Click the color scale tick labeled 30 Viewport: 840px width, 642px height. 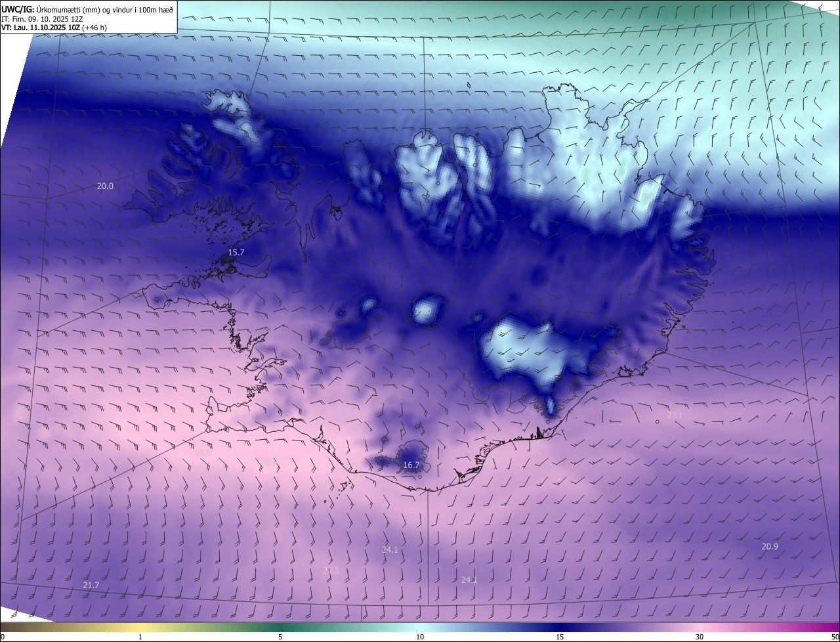pyautogui.click(x=700, y=637)
